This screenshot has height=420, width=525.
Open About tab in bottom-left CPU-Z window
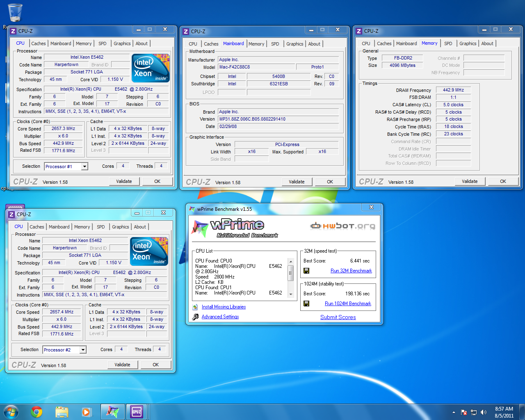[x=140, y=227]
